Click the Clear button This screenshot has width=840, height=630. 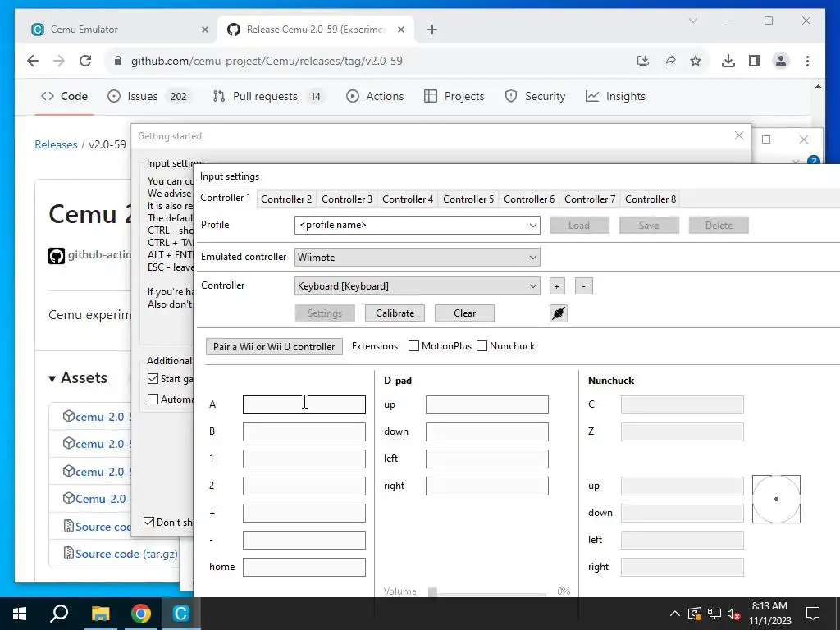click(x=464, y=313)
